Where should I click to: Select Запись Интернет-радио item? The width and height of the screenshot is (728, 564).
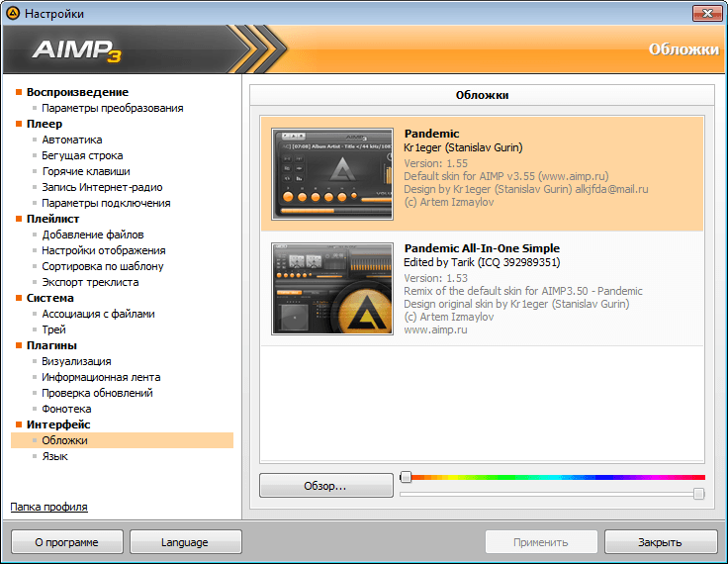102,187
